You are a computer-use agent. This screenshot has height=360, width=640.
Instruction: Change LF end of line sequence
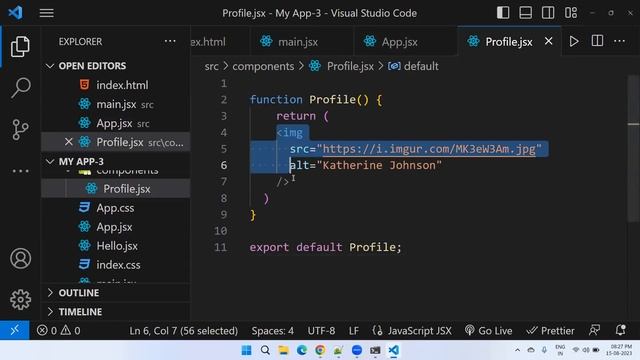[353, 331]
